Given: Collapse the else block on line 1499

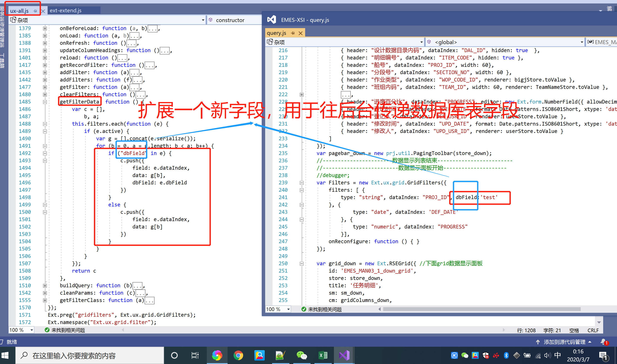Looking at the screenshot, I should point(45,205).
